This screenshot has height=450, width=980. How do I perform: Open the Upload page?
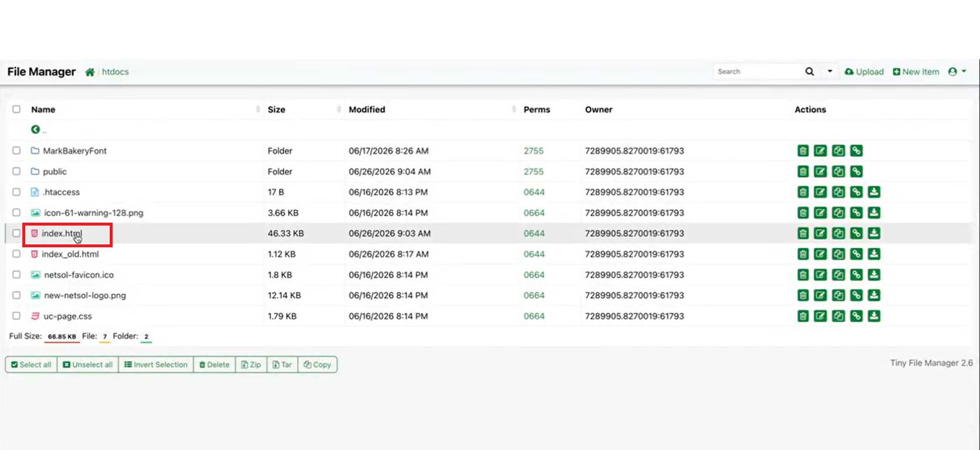pyautogui.click(x=864, y=72)
